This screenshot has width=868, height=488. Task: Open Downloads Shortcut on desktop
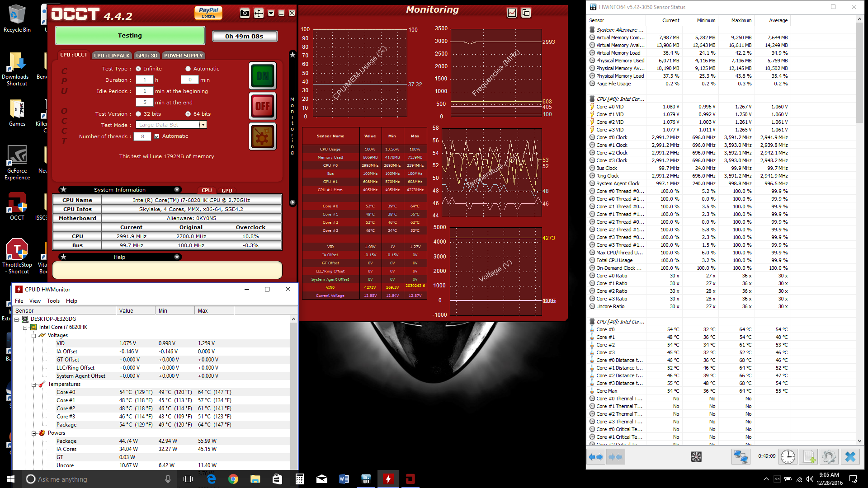17,69
